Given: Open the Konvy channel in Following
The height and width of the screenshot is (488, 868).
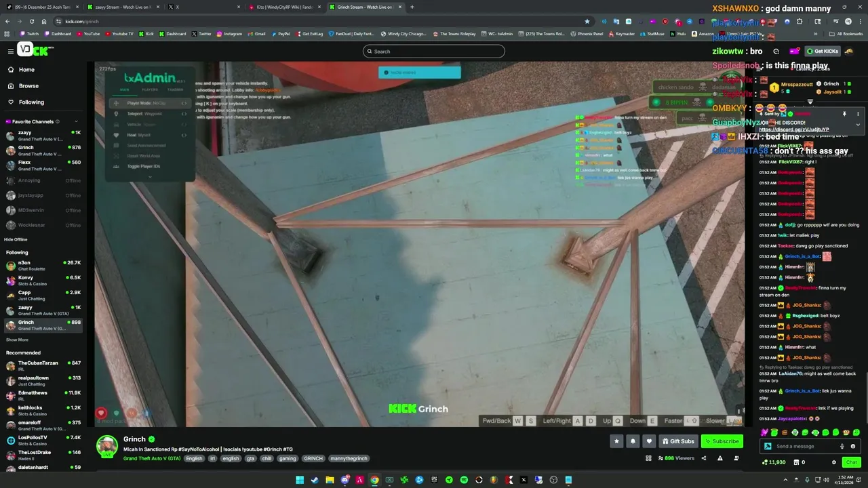Looking at the screenshot, I should click(44, 281).
